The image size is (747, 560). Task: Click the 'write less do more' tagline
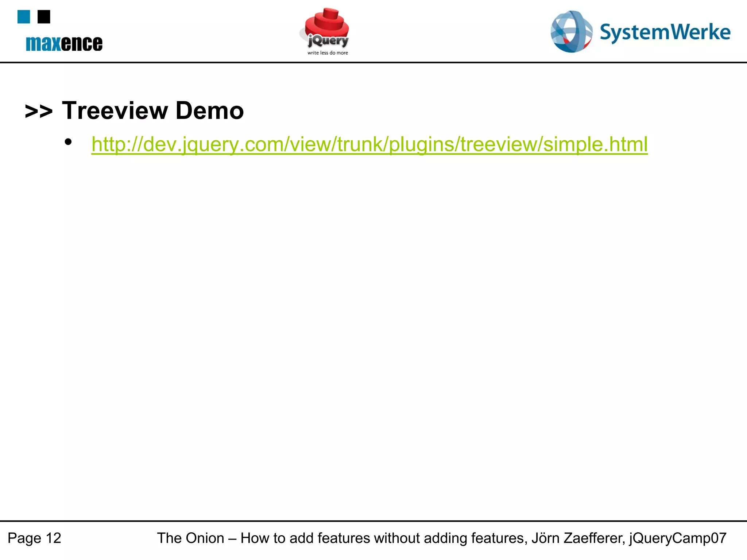[328, 53]
